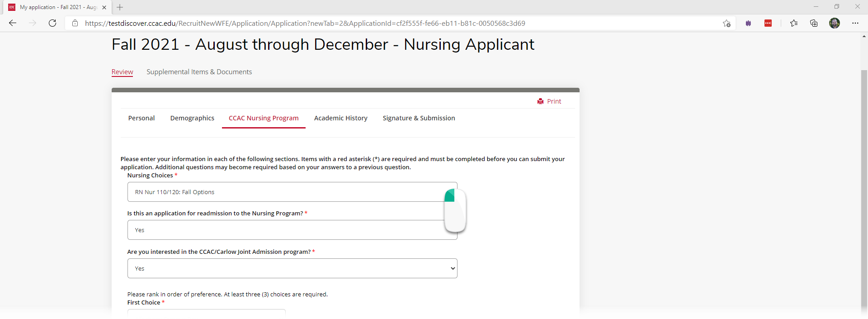This screenshot has width=868, height=319.
Task: Reload the application page
Action: (52, 23)
